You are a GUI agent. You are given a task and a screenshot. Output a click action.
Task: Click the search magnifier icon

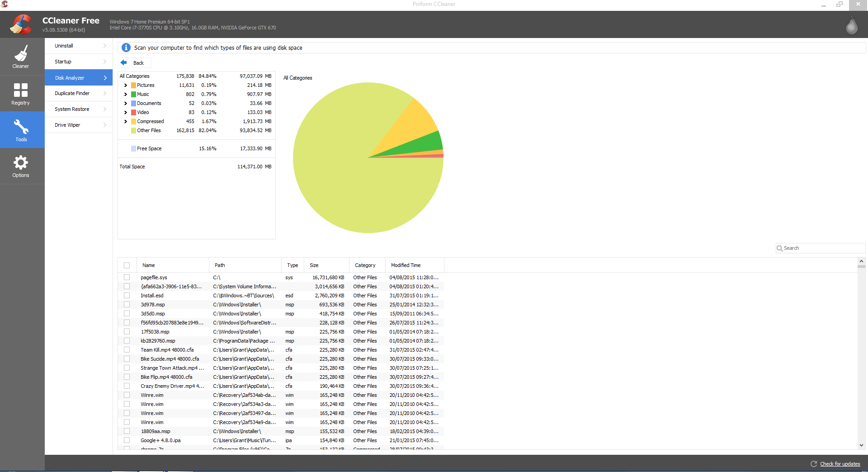click(780, 248)
